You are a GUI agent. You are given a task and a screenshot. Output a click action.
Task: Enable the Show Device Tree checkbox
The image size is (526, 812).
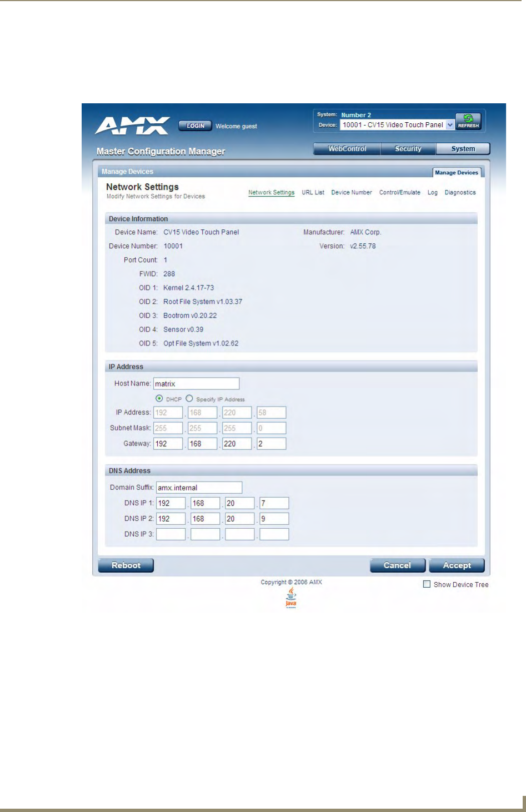[427, 584]
